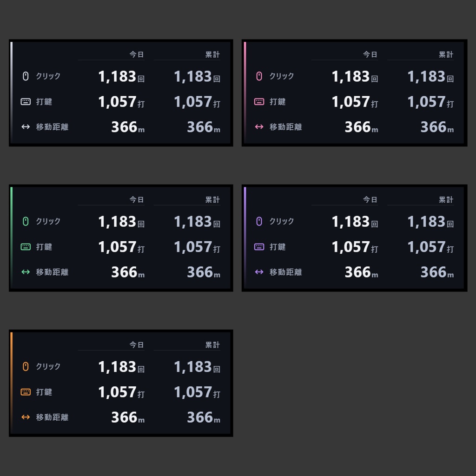
Task: Select the 打鍵 label in the green widget
Action: (x=44, y=247)
